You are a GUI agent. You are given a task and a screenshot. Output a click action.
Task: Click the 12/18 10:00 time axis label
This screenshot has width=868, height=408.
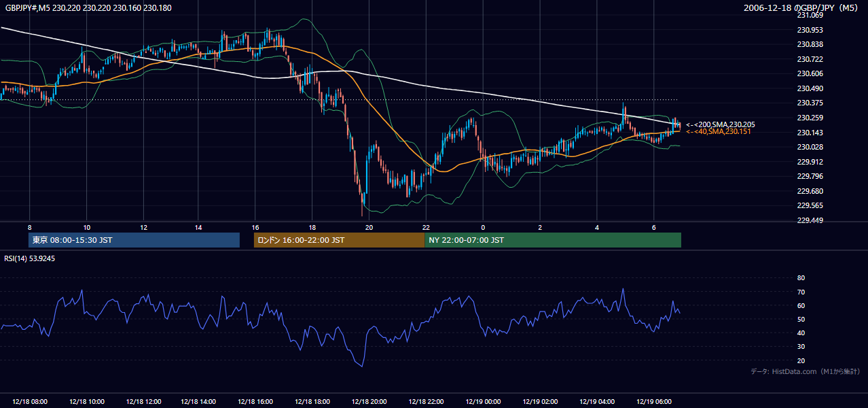click(86, 402)
